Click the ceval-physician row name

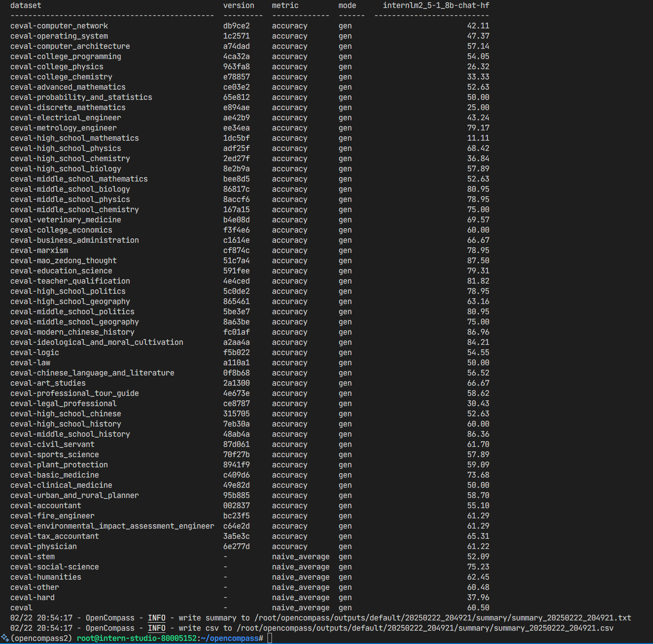coord(43,546)
